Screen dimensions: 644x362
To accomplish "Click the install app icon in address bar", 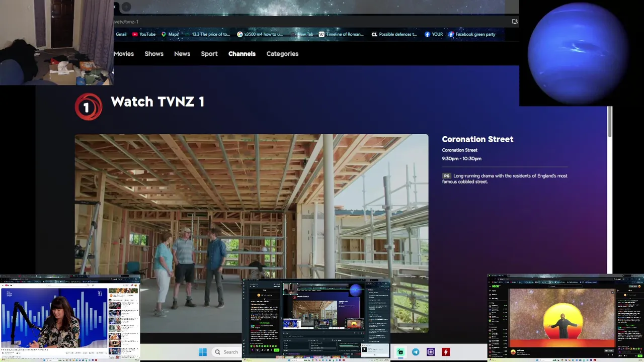I will [x=514, y=22].
